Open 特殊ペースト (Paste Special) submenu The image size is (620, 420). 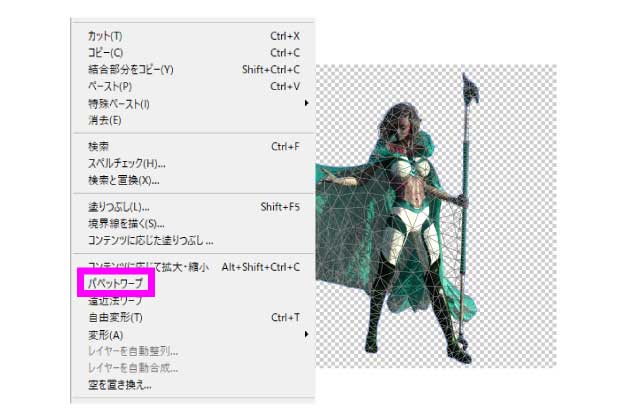pyautogui.click(x=118, y=104)
